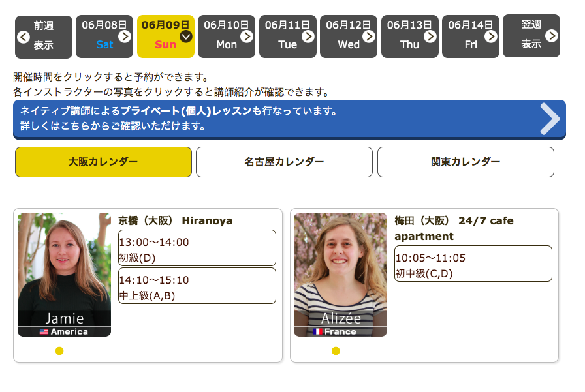This screenshot has height=392, width=585.
Task: Book Jamie's 13:00〜14:00 初級(D) lesson
Action: tap(197, 248)
